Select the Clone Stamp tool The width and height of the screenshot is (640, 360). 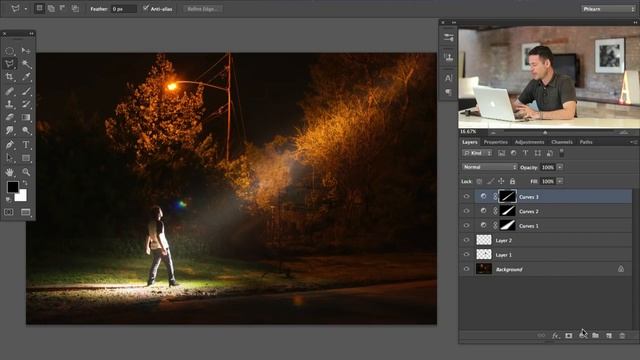click(9, 104)
